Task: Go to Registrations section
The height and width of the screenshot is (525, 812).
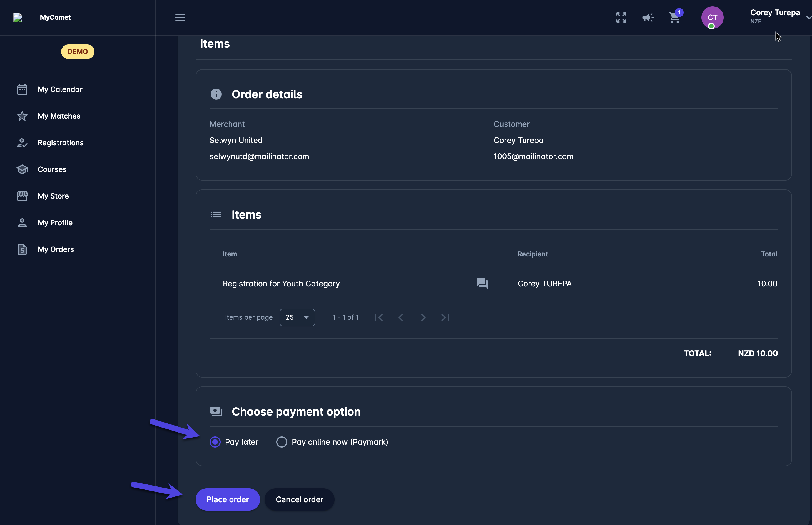Action: [x=60, y=142]
